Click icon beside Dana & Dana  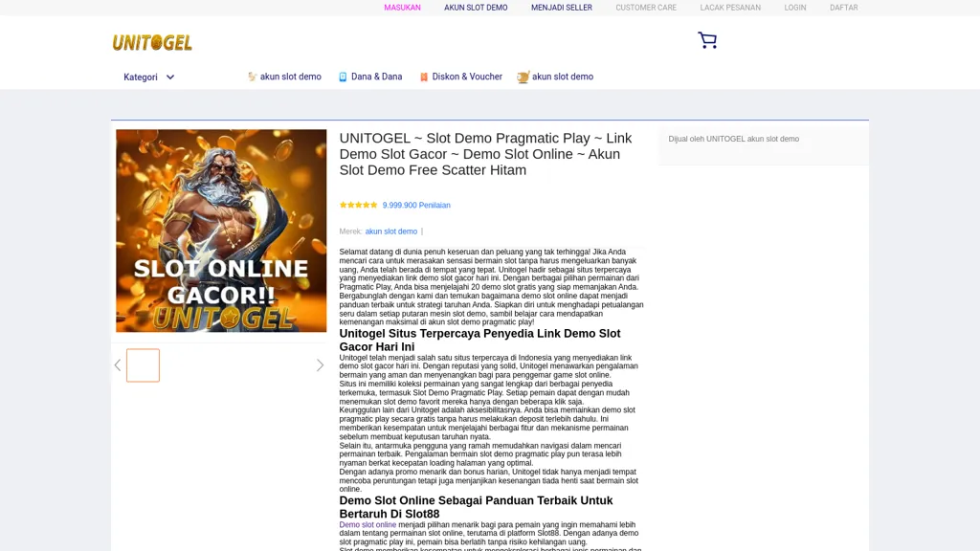click(343, 77)
